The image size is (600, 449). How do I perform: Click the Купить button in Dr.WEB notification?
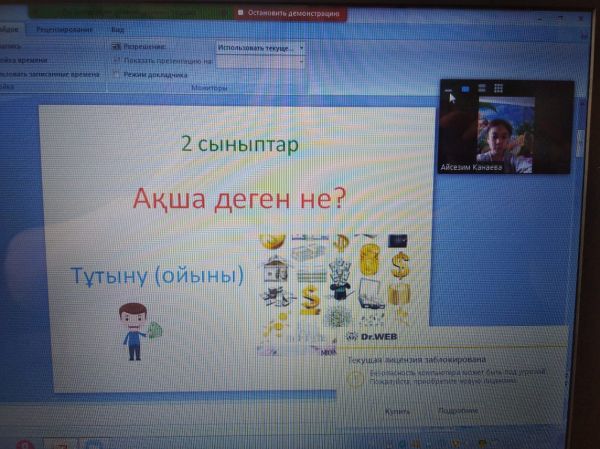coord(398,410)
